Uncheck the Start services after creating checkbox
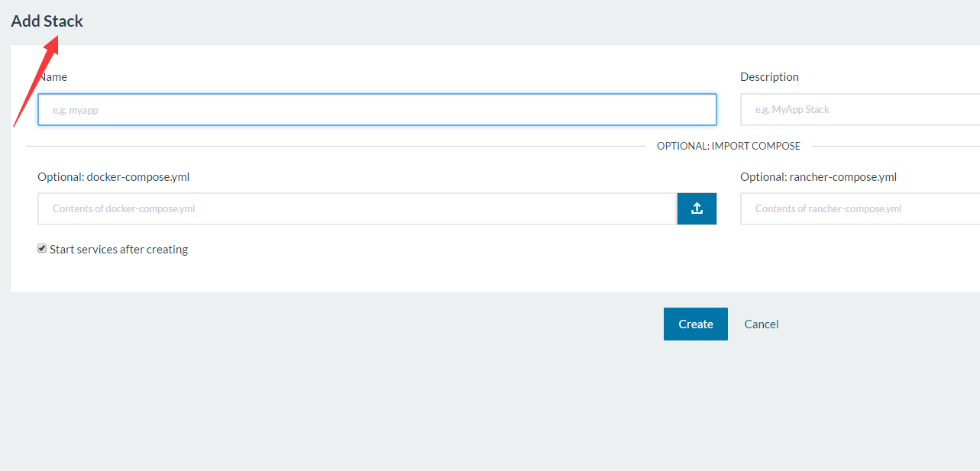 click(x=42, y=249)
